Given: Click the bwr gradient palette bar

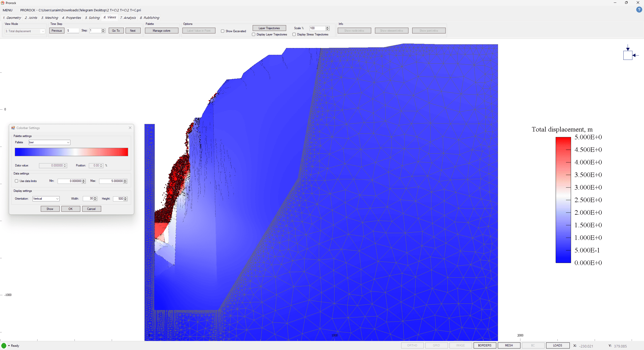Looking at the screenshot, I should tap(71, 152).
